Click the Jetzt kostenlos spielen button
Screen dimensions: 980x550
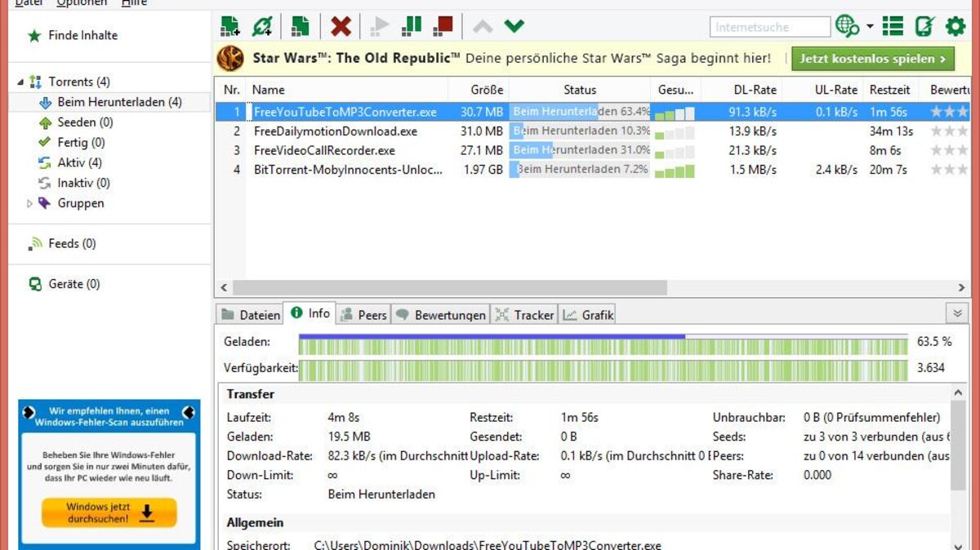872,58
